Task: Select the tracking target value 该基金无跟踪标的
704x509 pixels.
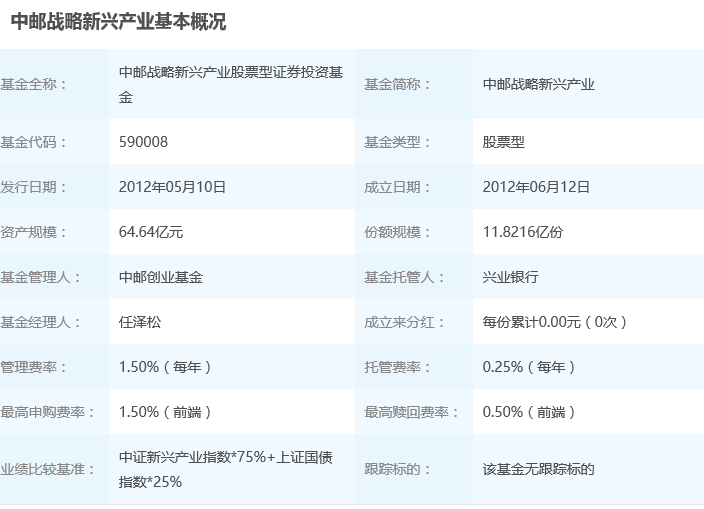Action: [539, 469]
